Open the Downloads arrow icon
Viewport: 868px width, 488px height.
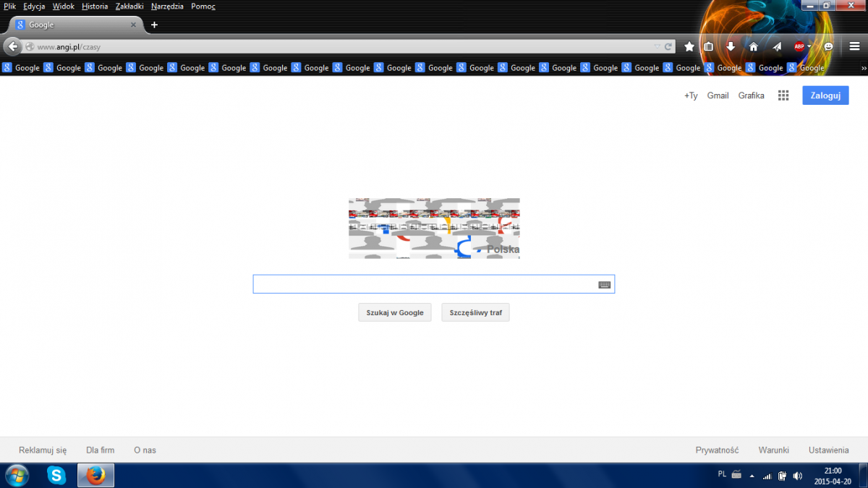coord(731,46)
